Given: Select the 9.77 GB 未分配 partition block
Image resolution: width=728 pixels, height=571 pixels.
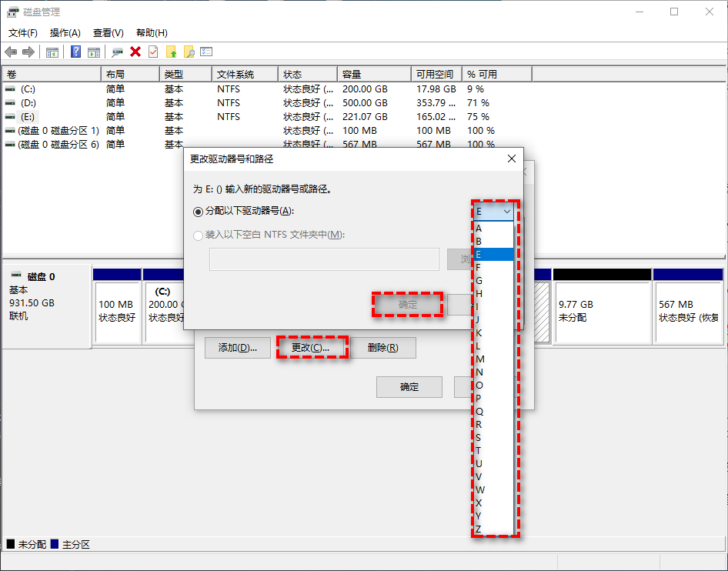Looking at the screenshot, I should pyautogui.click(x=603, y=306).
